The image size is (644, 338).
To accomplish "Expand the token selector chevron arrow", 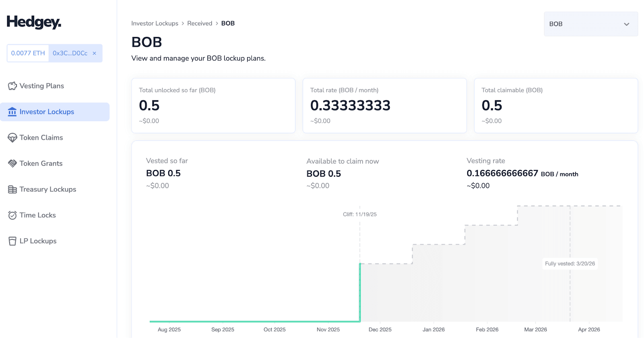I will click(626, 24).
